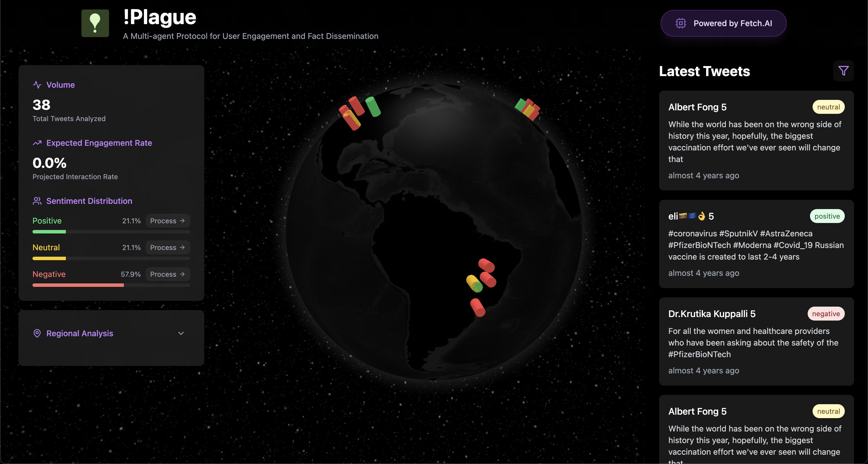Open the Dr.Krutika Kuppalli tweet card
This screenshot has height=464, width=868.
756,341
